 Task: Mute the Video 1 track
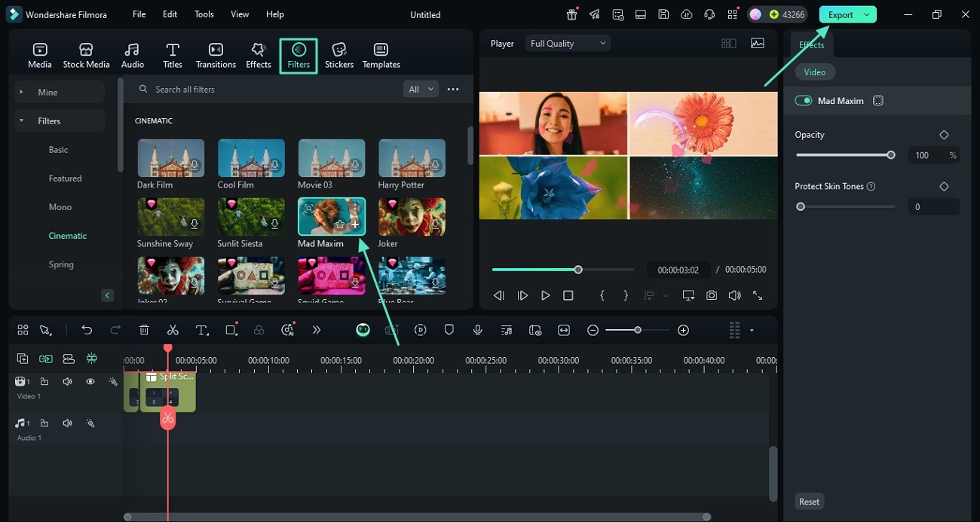pos(67,382)
